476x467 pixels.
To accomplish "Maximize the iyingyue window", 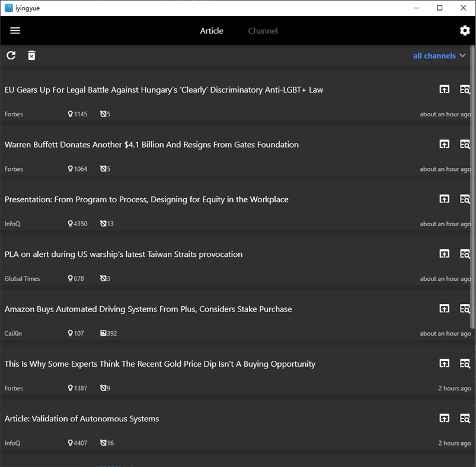I will (440, 8).
